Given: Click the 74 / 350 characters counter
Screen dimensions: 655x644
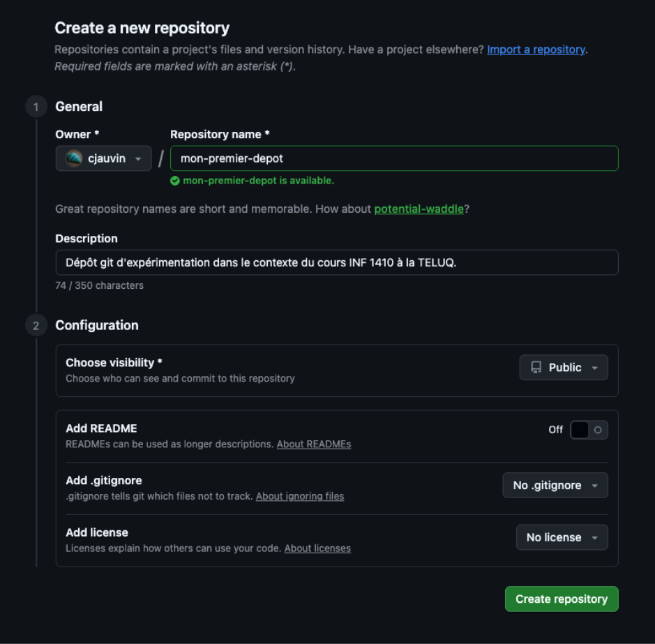Looking at the screenshot, I should pyautogui.click(x=100, y=285).
